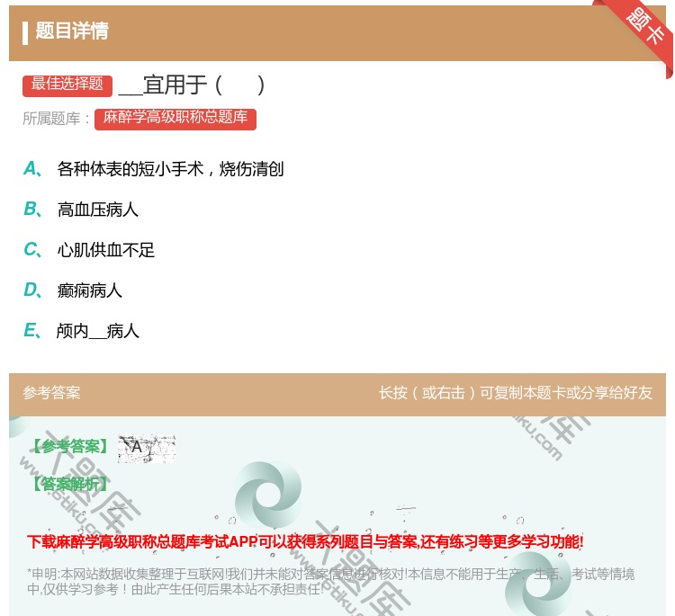The image size is (675, 616).
Task: Click the 【答案解析】 green label
Action: (71, 484)
